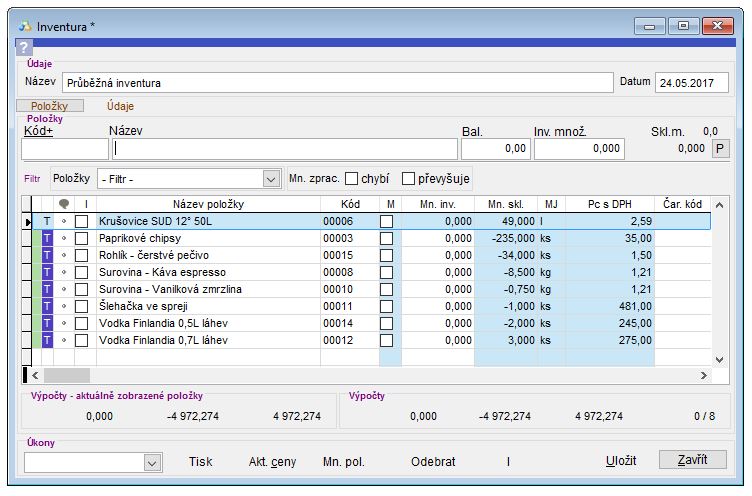Enable the chybí checkbox
The image size is (752, 496).
pos(352,178)
